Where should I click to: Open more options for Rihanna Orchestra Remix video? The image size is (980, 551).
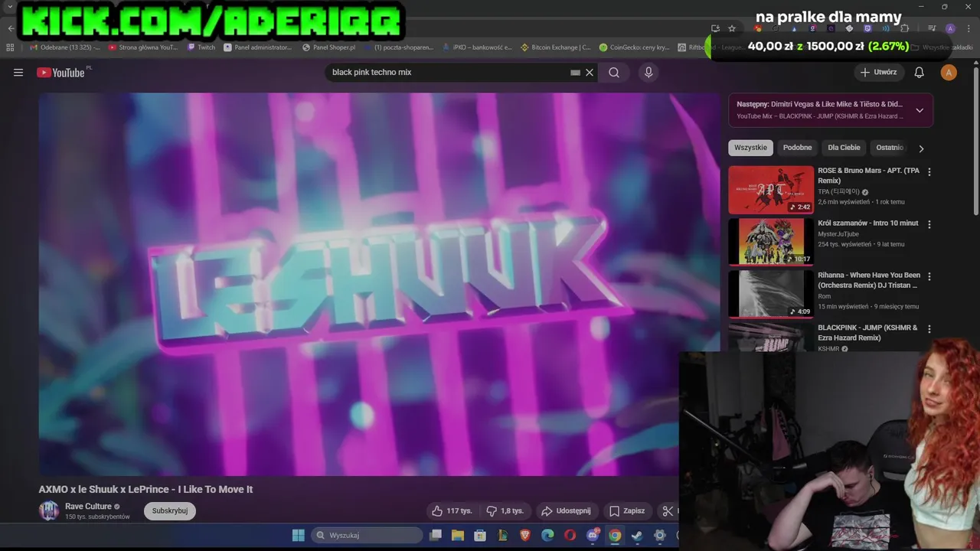pyautogui.click(x=929, y=276)
